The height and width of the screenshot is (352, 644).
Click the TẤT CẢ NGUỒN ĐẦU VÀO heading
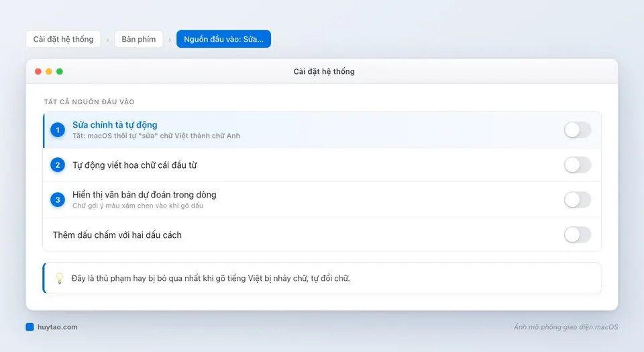coord(89,101)
